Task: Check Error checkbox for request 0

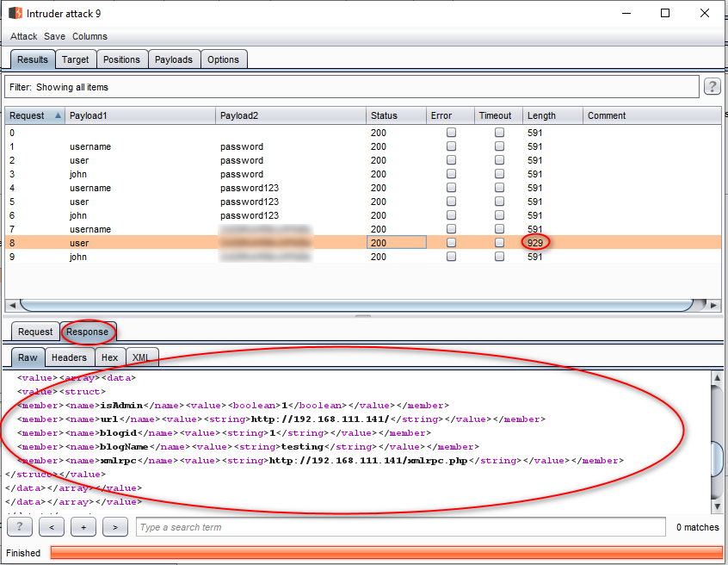Action: click(x=451, y=133)
